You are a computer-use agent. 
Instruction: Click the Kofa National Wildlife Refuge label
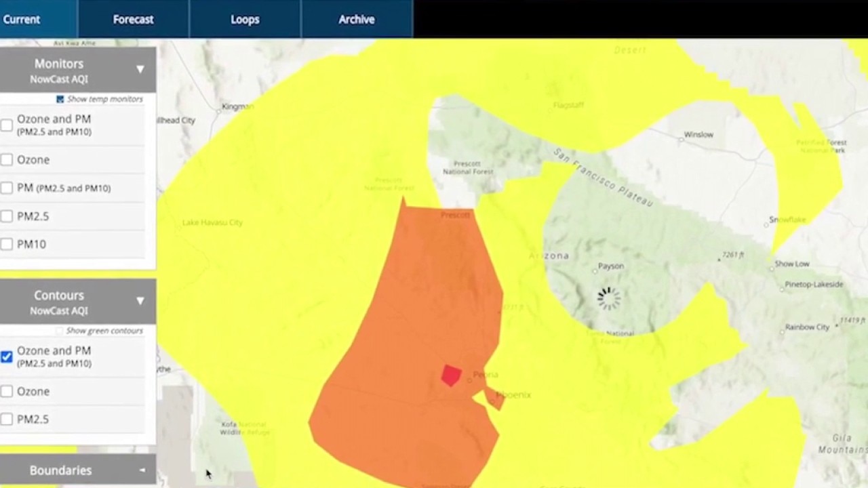coord(245,428)
